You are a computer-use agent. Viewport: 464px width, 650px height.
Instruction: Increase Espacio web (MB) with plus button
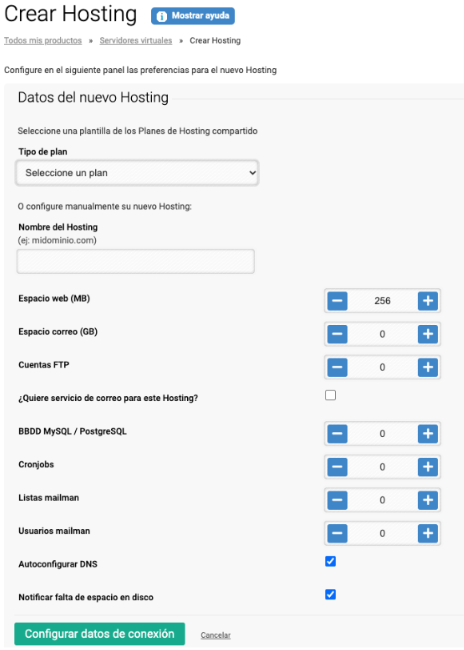(428, 301)
